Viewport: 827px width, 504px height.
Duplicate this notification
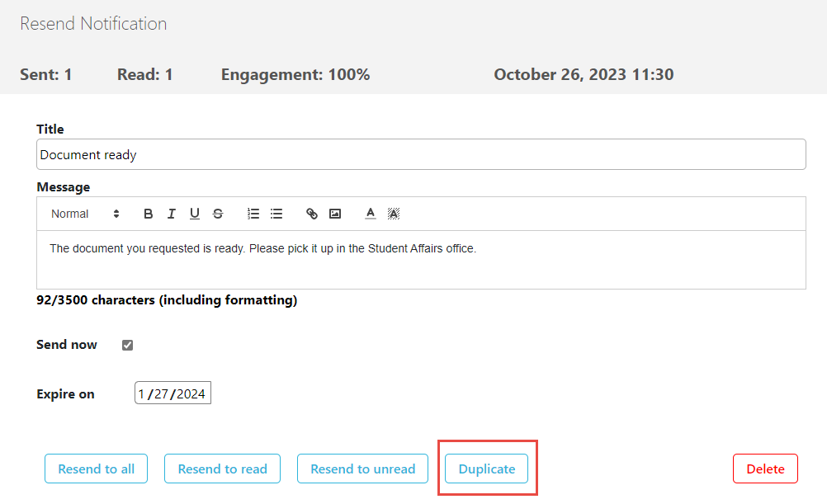[x=486, y=469]
